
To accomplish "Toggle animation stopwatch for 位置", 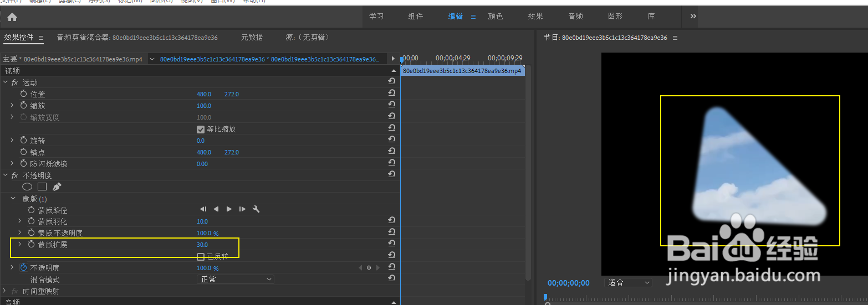I will pos(23,94).
